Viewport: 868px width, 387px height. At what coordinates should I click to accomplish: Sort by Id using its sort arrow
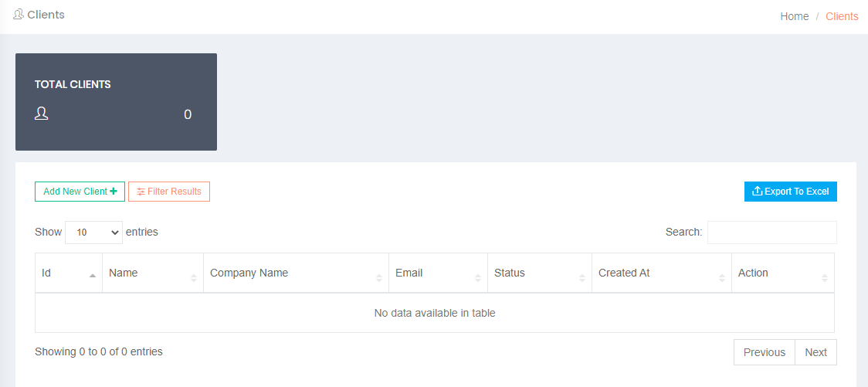click(x=93, y=275)
